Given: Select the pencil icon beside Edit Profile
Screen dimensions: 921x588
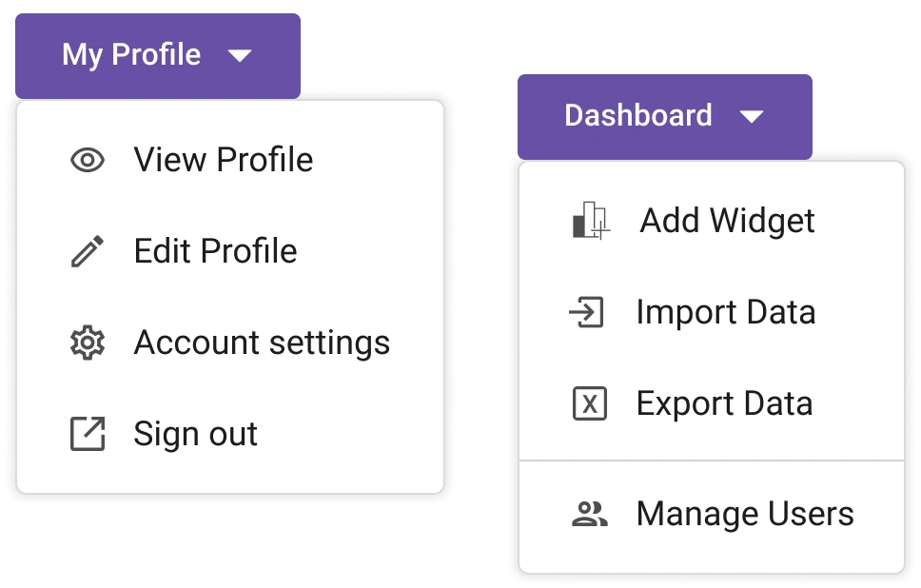Looking at the screenshot, I should [87, 251].
